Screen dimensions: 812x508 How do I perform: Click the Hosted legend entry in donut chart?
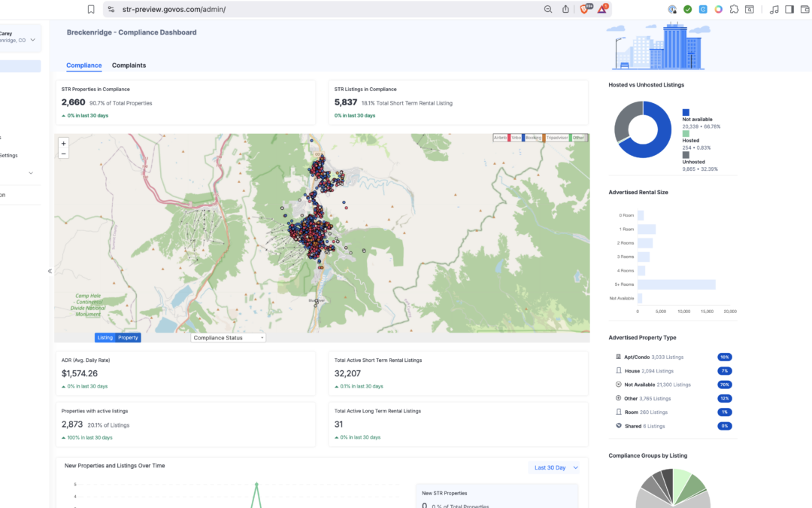pyautogui.click(x=689, y=140)
